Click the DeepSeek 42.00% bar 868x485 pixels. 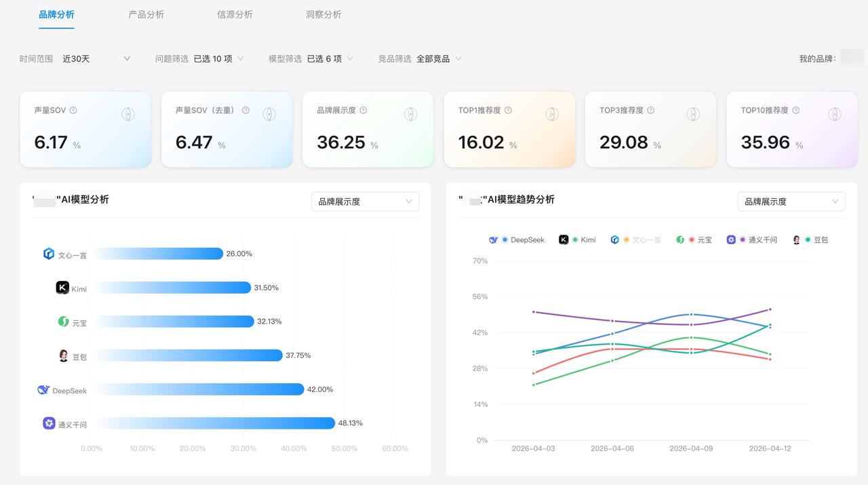point(198,389)
